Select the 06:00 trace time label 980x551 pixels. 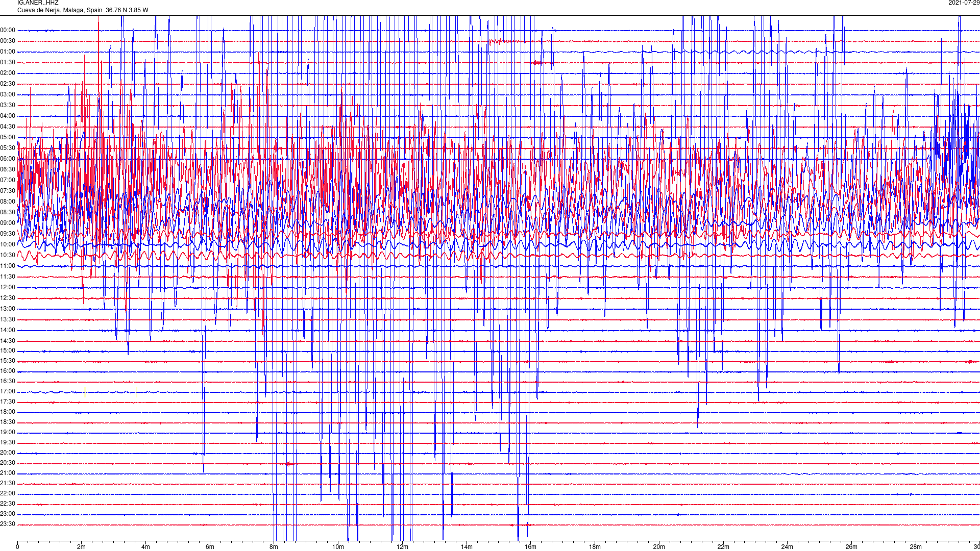pos(8,159)
